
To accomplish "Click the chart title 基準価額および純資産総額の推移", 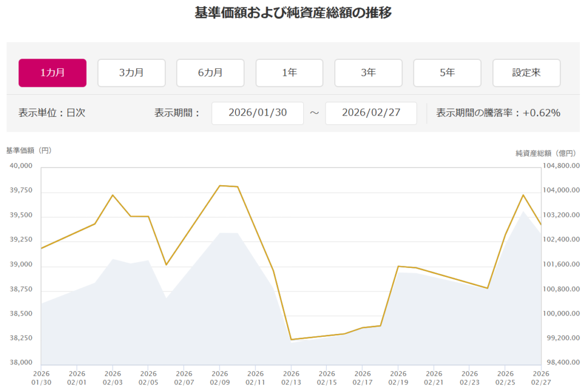I will 293,13.
